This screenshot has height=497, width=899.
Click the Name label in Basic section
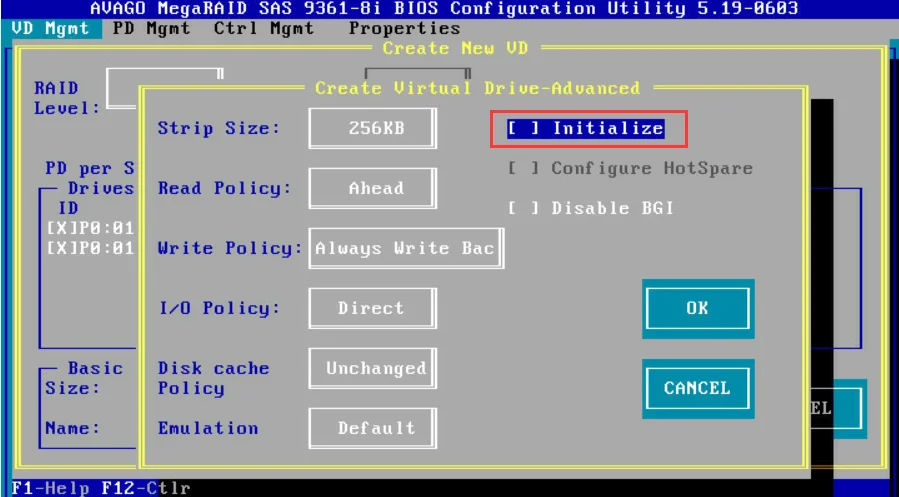73,428
